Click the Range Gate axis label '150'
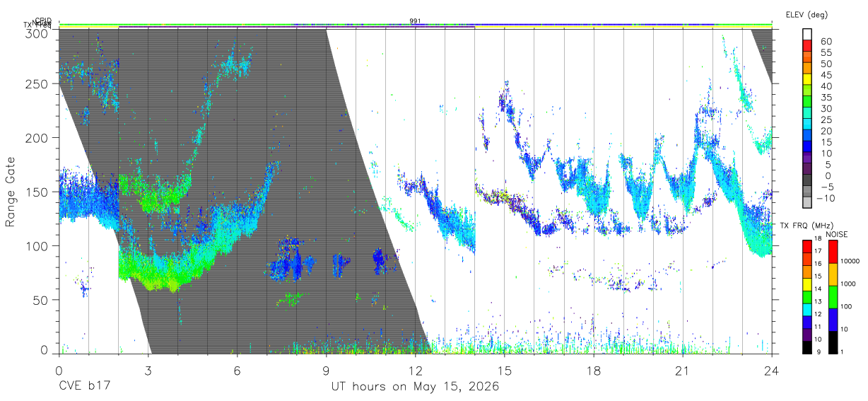The image size is (868, 401). pyautogui.click(x=37, y=192)
